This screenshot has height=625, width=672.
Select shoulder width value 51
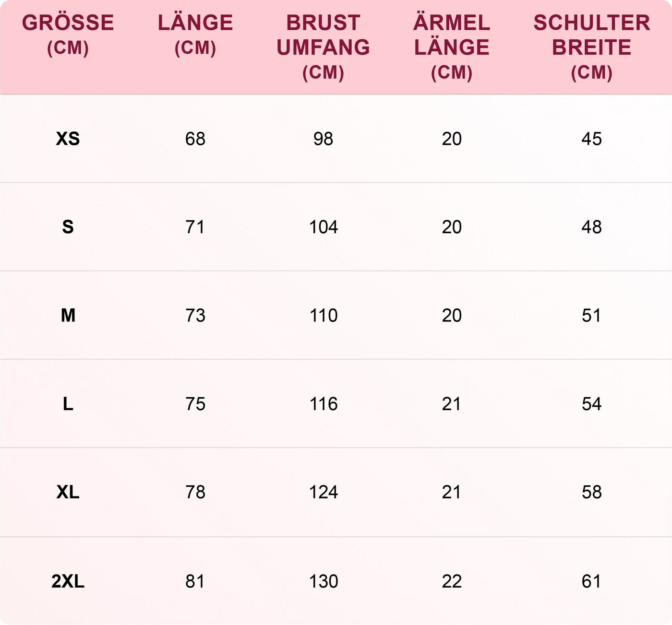[x=591, y=315]
